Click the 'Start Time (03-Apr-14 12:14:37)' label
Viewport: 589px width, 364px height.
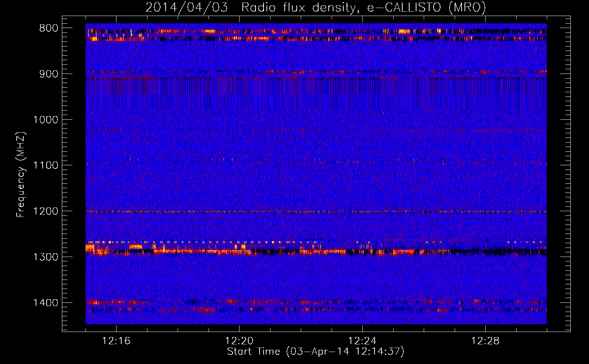[x=316, y=352]
